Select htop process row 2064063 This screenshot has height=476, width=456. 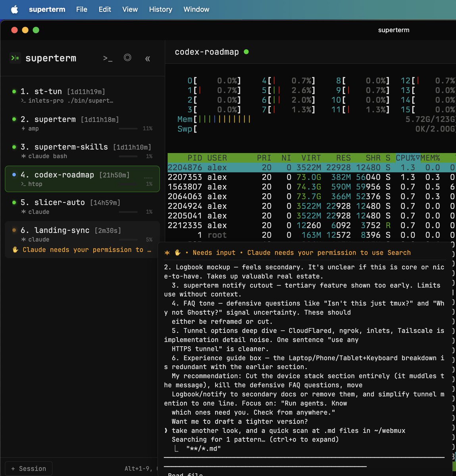[312, 196]
